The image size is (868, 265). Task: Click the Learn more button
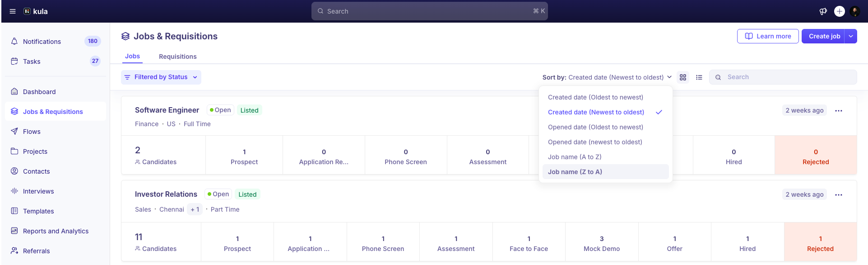pyautogui.click(x=768, y=36)
